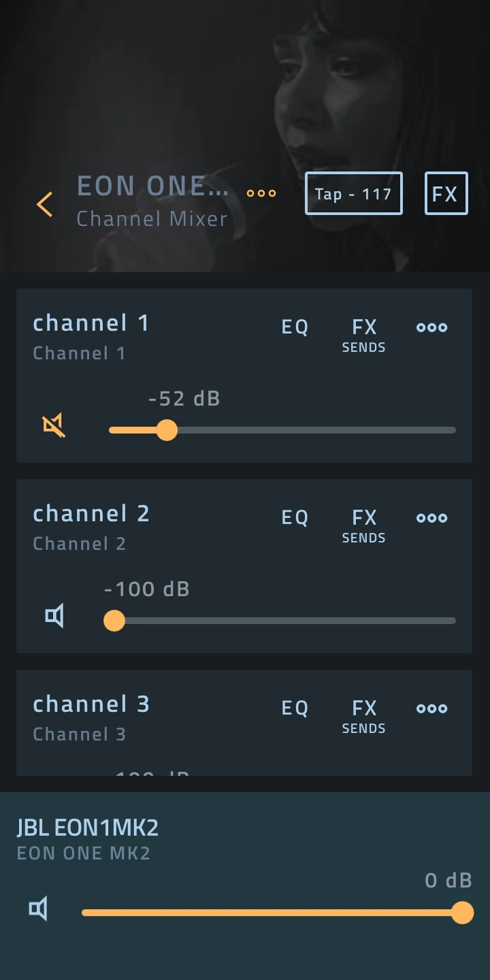Tap the Tap - 117 tempo button
Image resolution: width=490 pixels, height=980 pixels.
coord(353,193)
